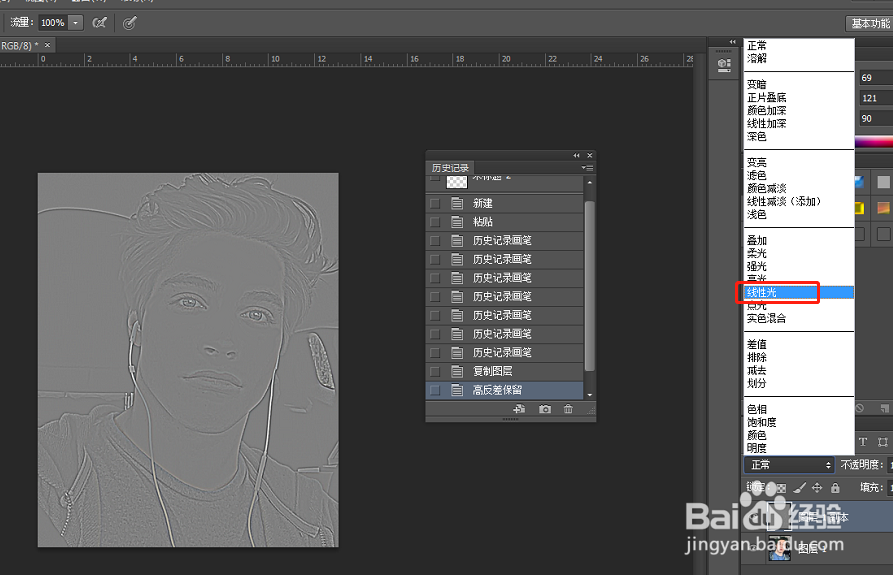Set history brush source for 高反差保留 state

click(x=435, y=390)
